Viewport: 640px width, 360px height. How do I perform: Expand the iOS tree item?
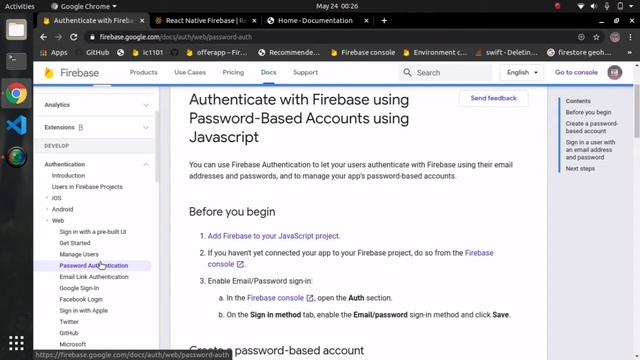[x=47, y=198]
